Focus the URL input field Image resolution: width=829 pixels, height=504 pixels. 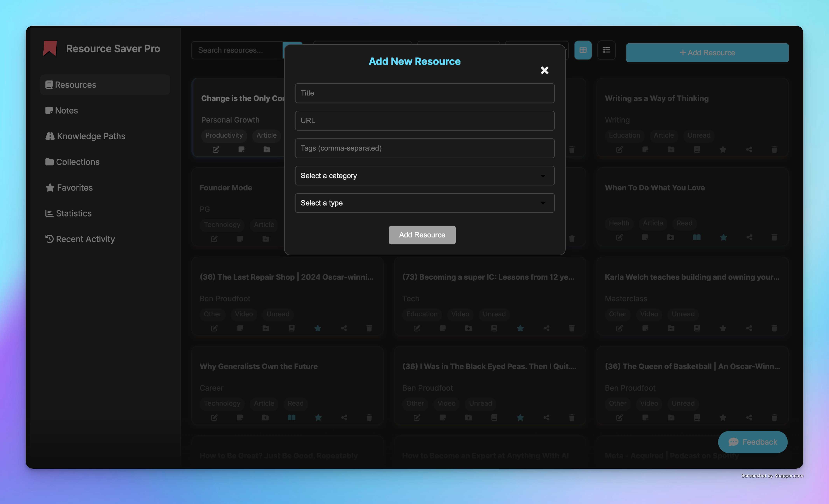425,121
